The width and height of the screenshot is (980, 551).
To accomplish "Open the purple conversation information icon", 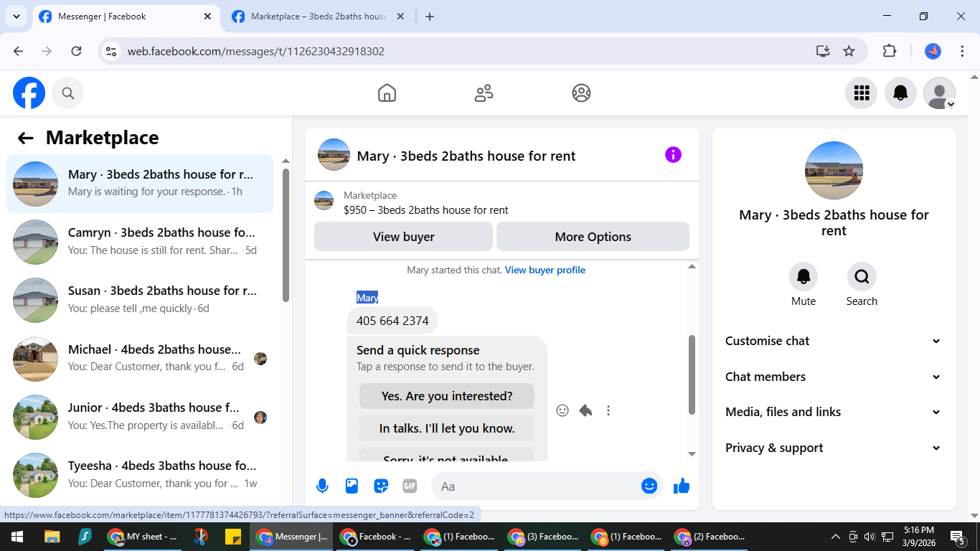I will point(673,155).
